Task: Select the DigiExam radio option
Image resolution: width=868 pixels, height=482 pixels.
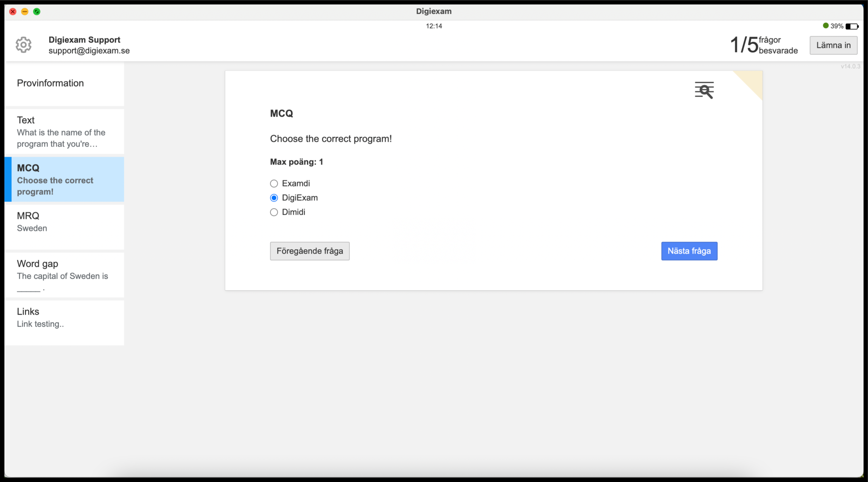Action: pos(274,198)
